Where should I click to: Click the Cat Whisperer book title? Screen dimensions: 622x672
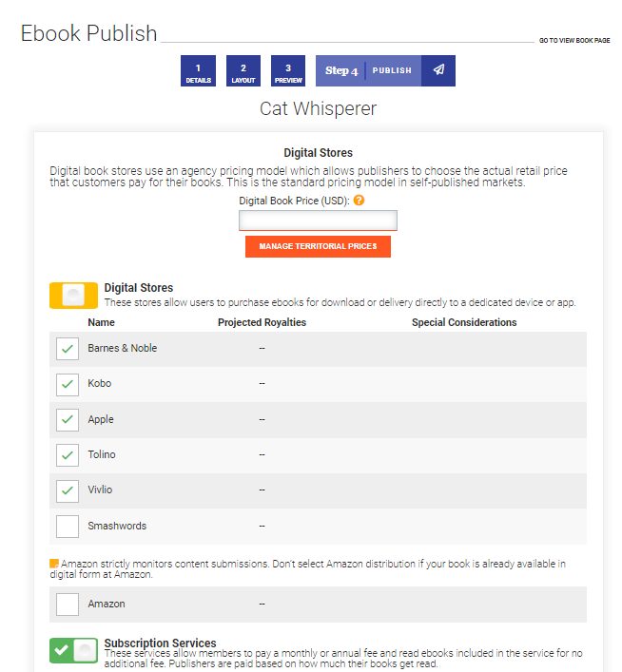click(318, 108)
